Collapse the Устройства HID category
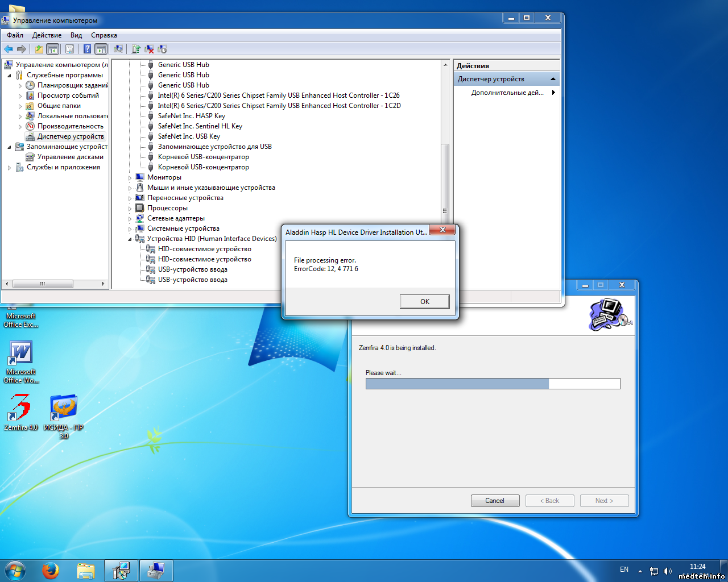Image resolution: width=728 pixels, height=582 pixels. [130, 239]
